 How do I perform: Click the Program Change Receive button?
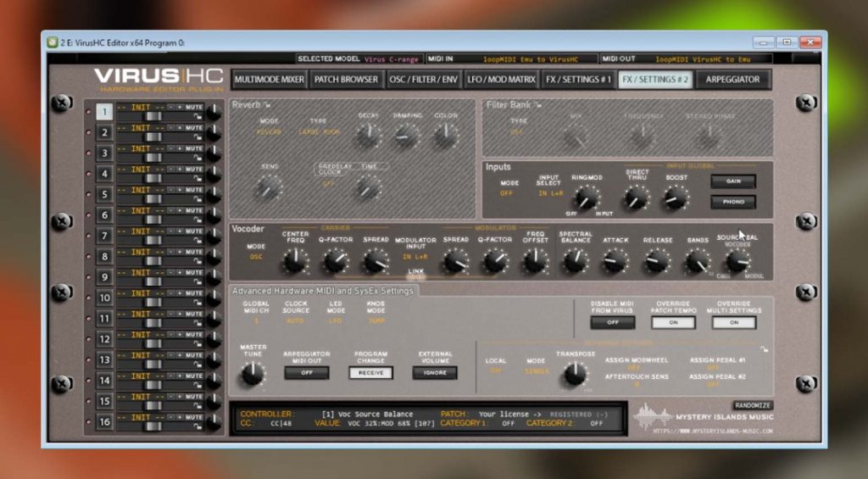pyautogui.click(x=371, y=373)
